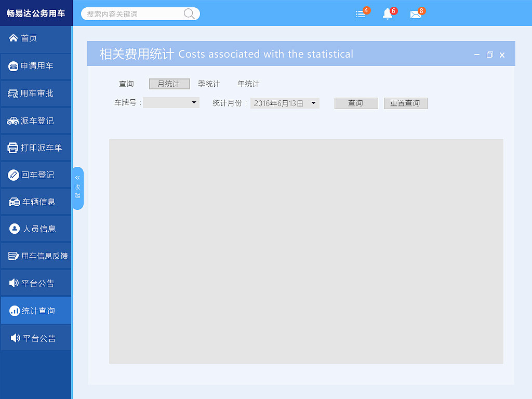Screen dimensions: 532x399
Task: Open the mail inbox showing 8 messages
Action: 416,14
